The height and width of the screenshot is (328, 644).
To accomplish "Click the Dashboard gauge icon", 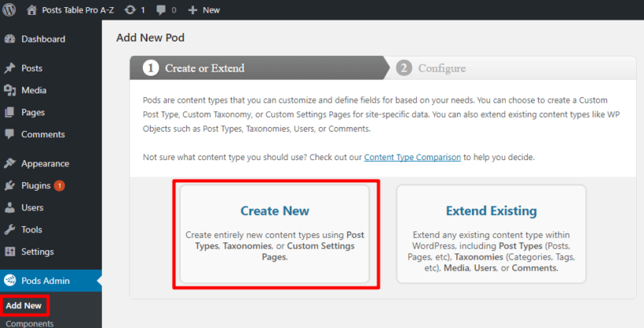I will click(10, 39).
